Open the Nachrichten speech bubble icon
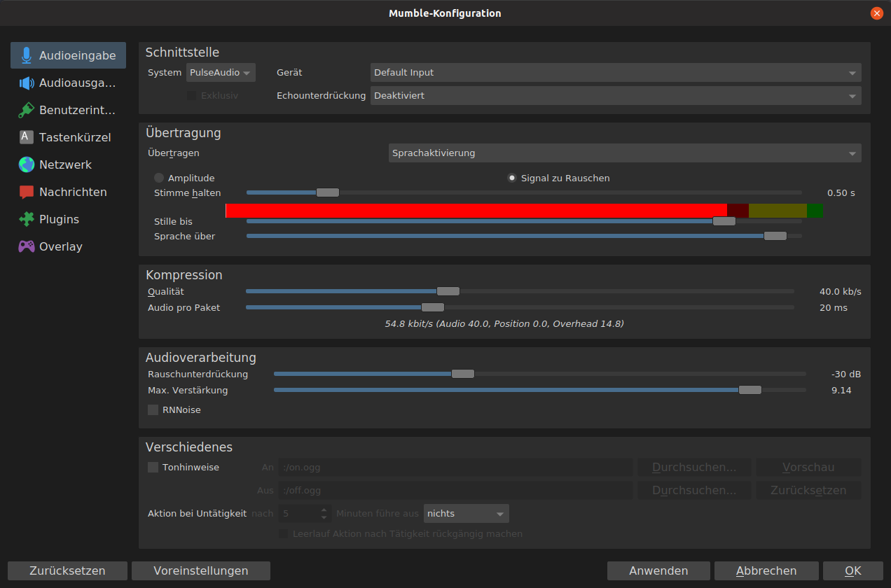The width and height of the screenshot is (891, 588). pos(27,192)
